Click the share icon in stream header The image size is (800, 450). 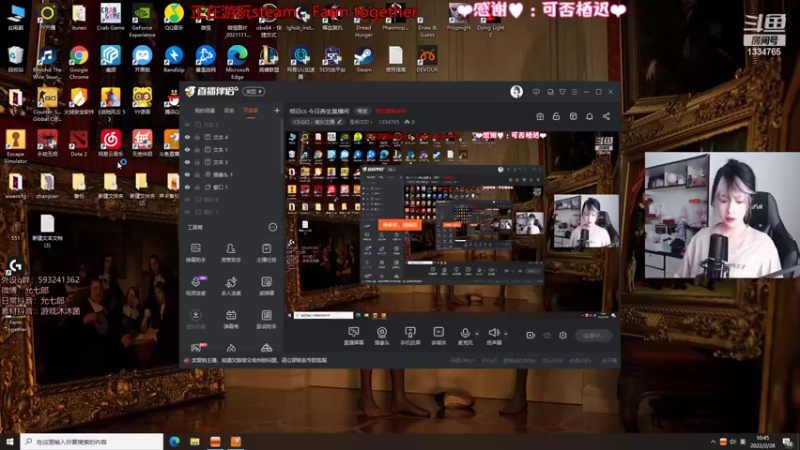606,116
